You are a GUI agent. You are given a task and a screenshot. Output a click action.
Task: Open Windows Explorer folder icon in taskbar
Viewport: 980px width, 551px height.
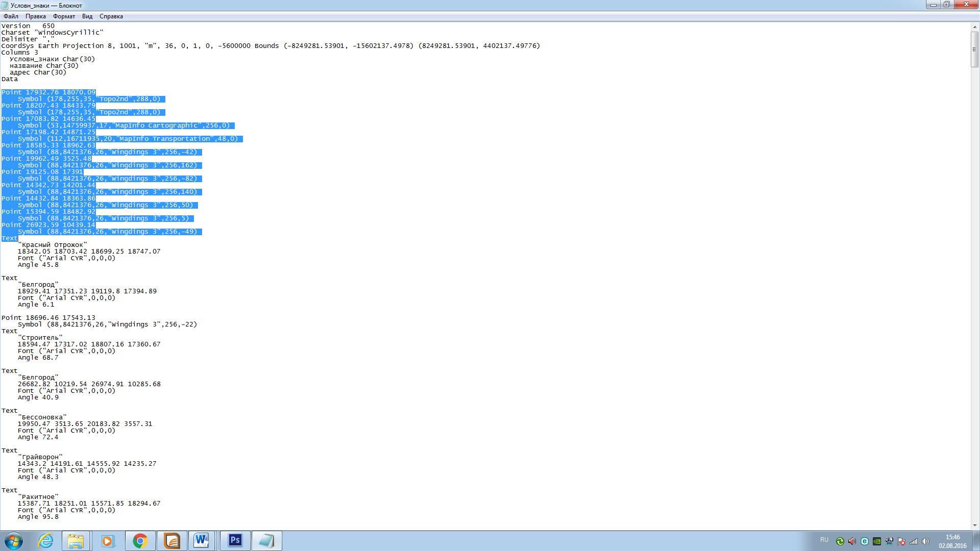tap(76, 541)
